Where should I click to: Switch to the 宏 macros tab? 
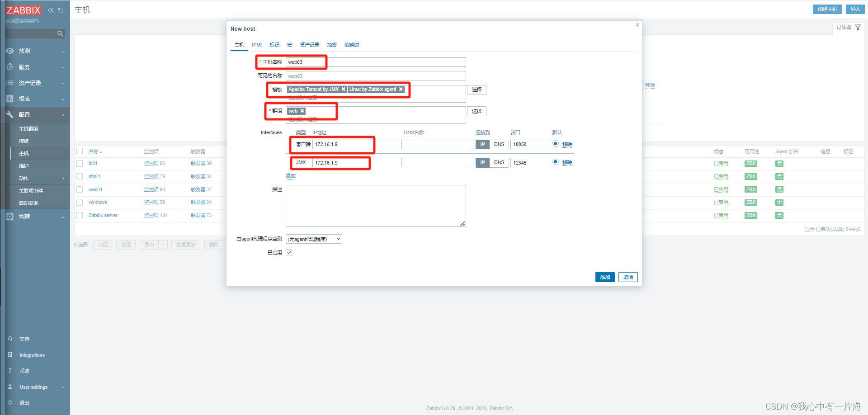tap(290, 45)
